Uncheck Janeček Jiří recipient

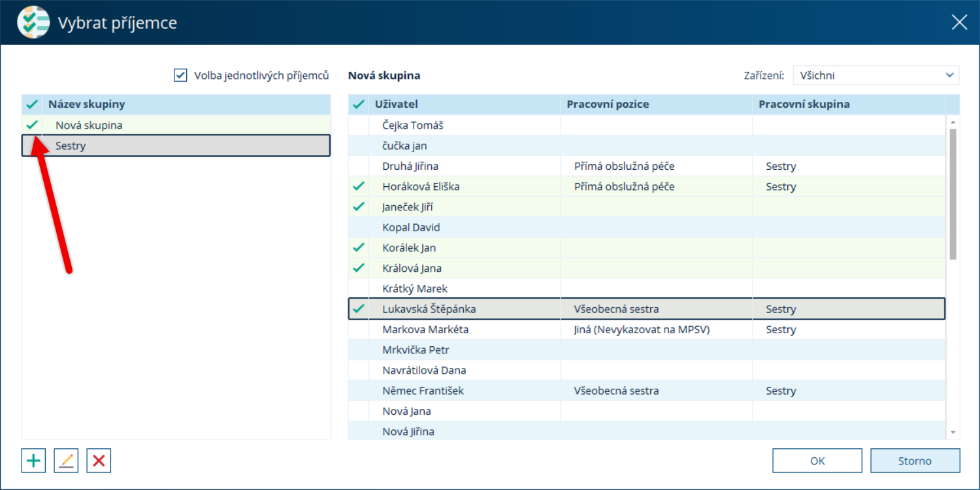tap(359, 207)
